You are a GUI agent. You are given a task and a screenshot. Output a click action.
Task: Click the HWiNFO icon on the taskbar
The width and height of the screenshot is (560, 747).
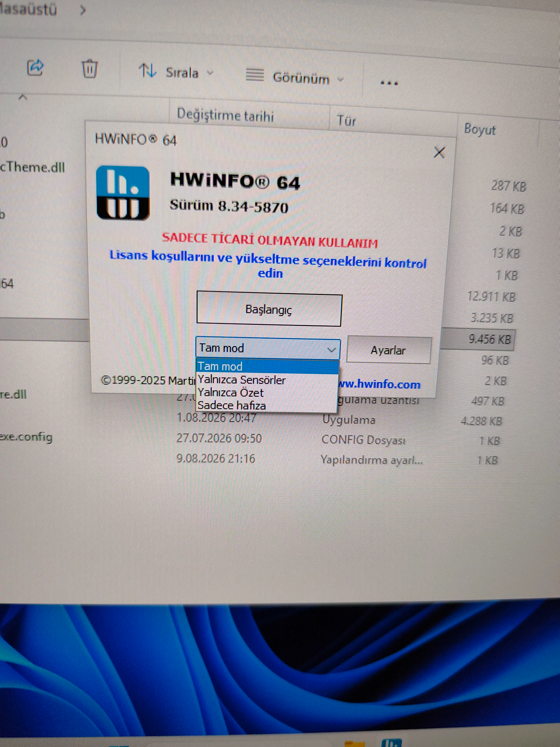(x=392, y=742)
